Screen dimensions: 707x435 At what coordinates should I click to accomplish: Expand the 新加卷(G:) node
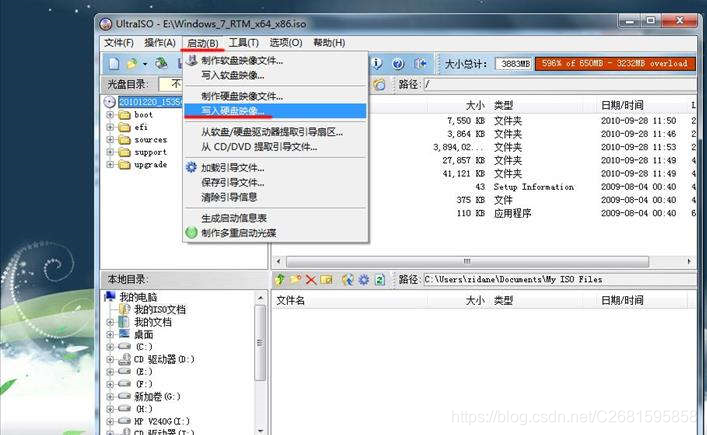[x=110, y=397]
